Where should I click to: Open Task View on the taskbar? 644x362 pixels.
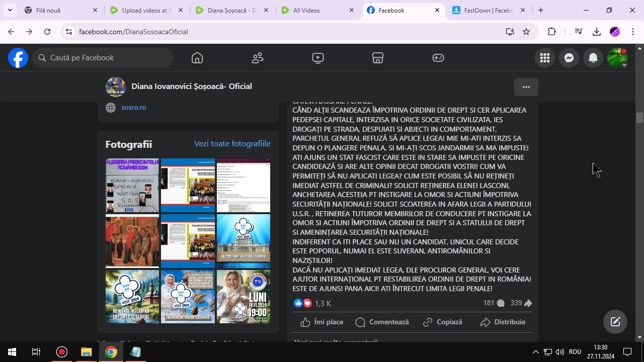pos(36,352)
